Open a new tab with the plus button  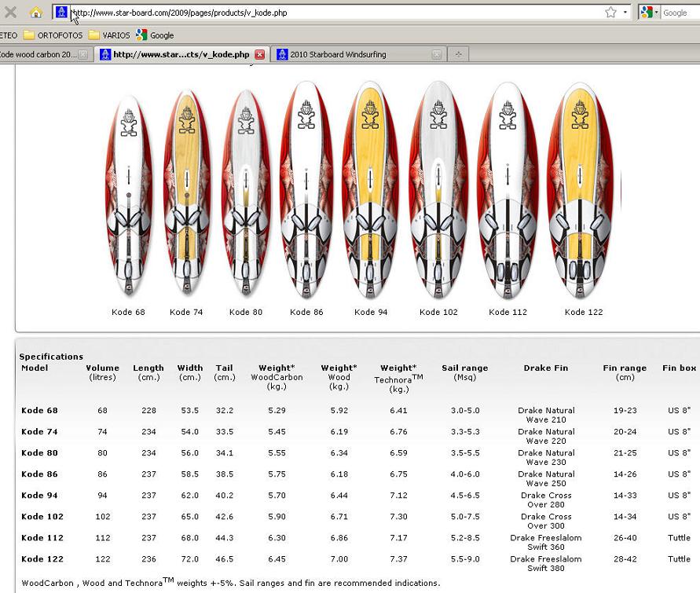(458, 55)
